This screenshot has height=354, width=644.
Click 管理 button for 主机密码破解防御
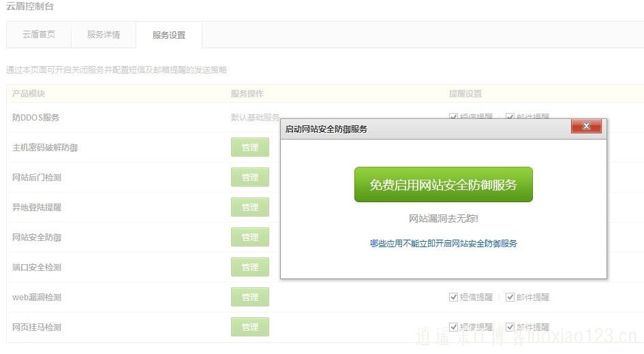[x=249, y=147]
